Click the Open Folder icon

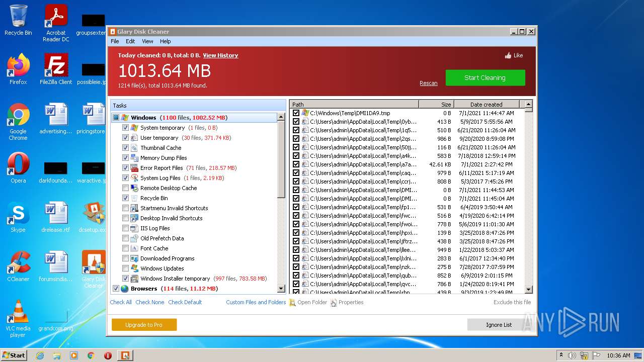(x=292, y=303)
